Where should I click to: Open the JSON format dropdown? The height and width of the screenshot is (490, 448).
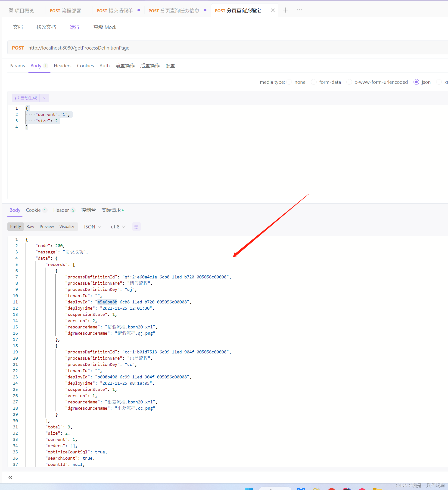[92, 227]
